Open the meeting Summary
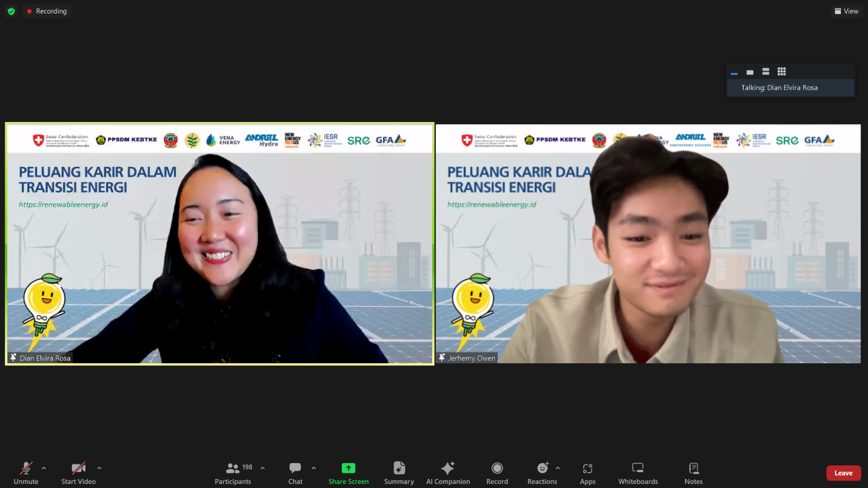 [x=399, y=473]
